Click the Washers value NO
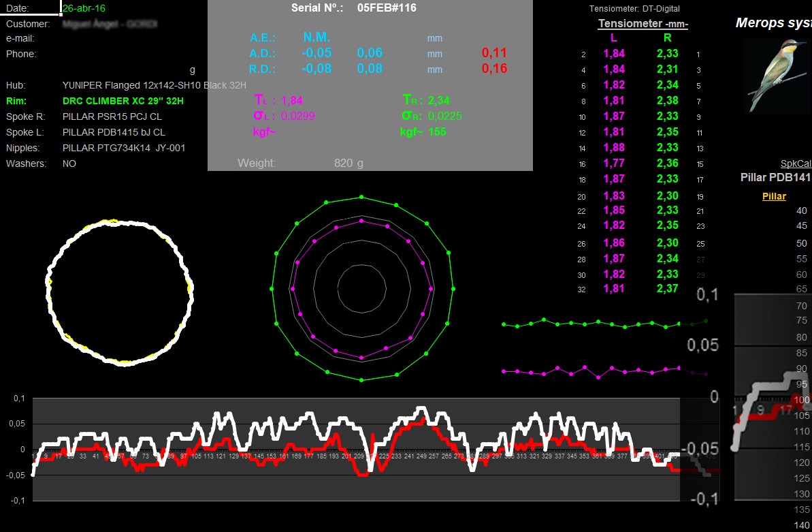812x532 pixels. [x=69, y=163]
